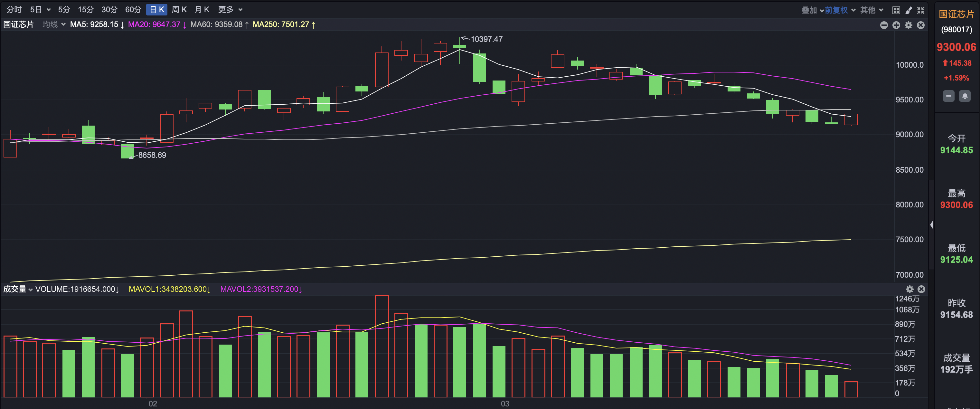
Task: Open the 叠加 overlay option
Action: [x=812, y=10]
